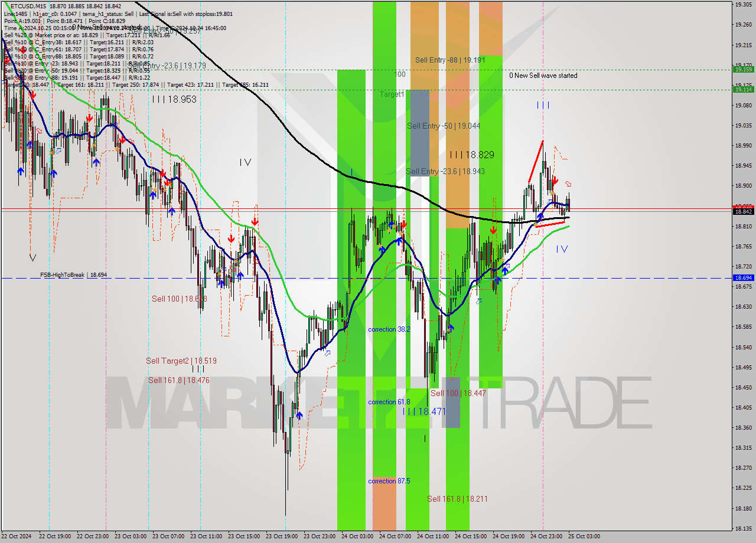This screenshot has height=543, width=756.
Task: Click the '22 Oct 23:00' time axis label
Action: (x=92, y=537)
